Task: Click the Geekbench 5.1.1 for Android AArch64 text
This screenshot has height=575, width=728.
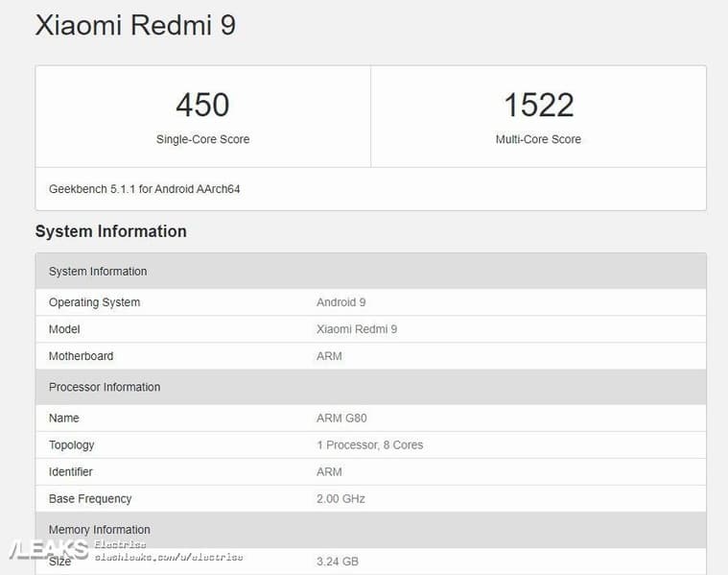Action: click(144, 189)
